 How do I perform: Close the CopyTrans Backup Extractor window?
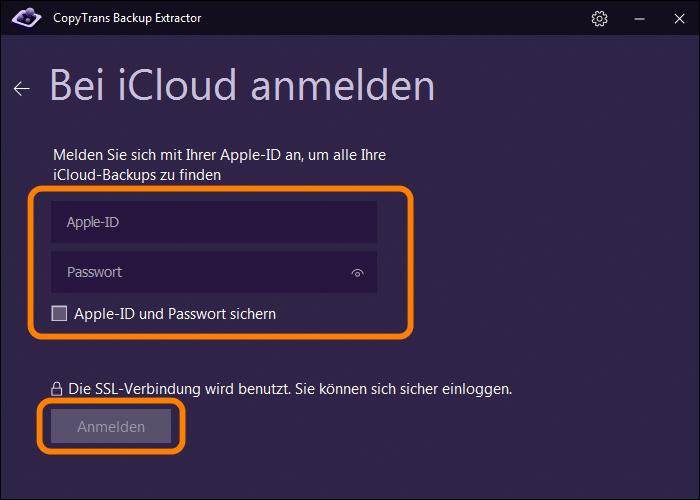[681, 18]
